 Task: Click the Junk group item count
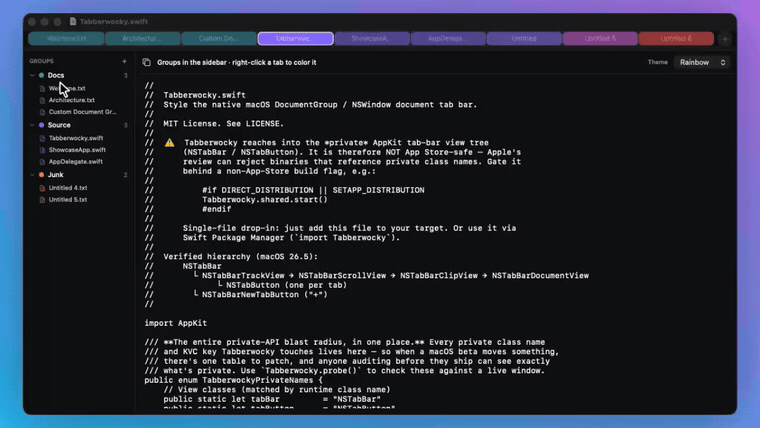pyautogui.click(x=126, y=175)
